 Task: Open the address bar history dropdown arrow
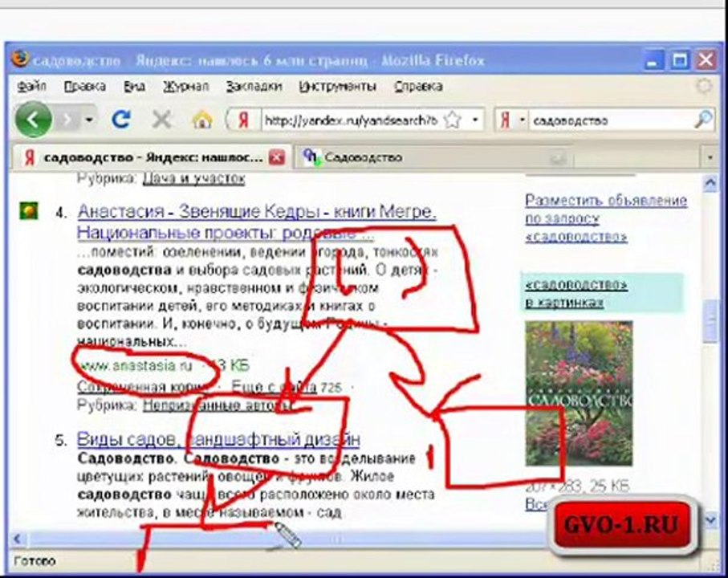[475, 120]
